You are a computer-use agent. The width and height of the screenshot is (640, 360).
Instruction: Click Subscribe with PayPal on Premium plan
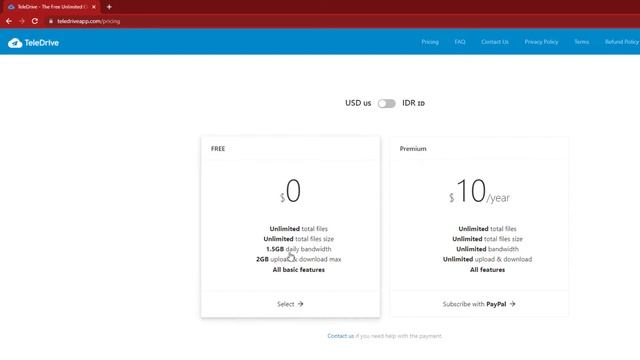[x=479, y=304]
